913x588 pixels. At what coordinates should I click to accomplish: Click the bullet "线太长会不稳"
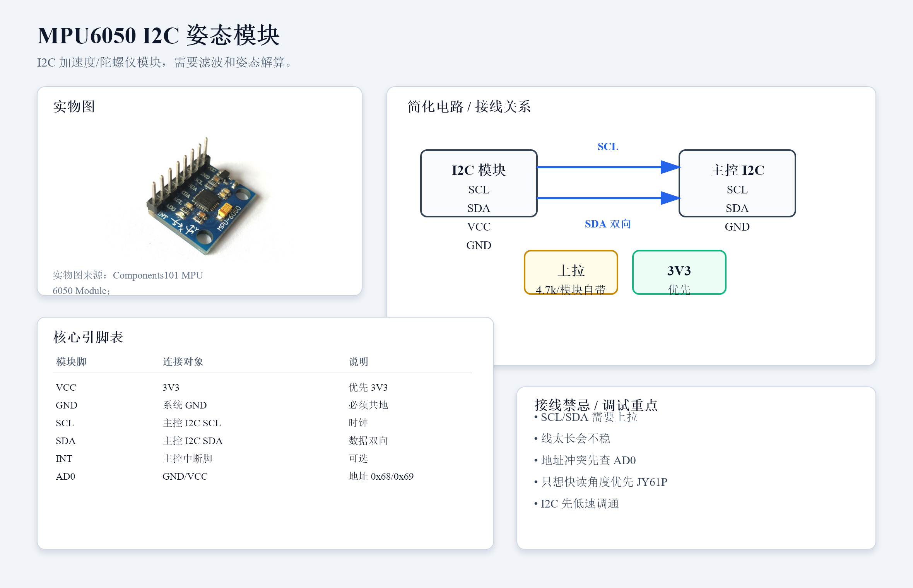tap(572, 439)
